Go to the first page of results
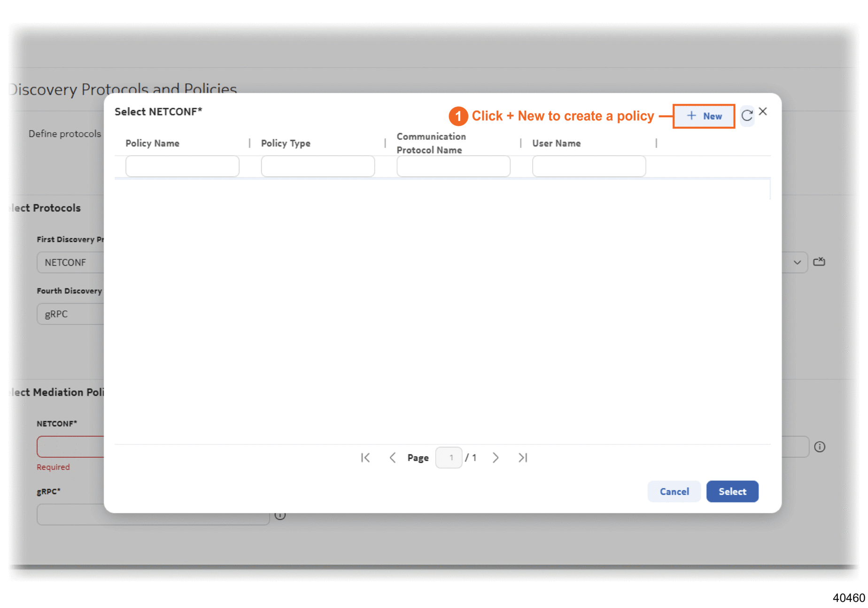Image resolution: width=868 pixels, height=608 pixels. click(365, 458)
